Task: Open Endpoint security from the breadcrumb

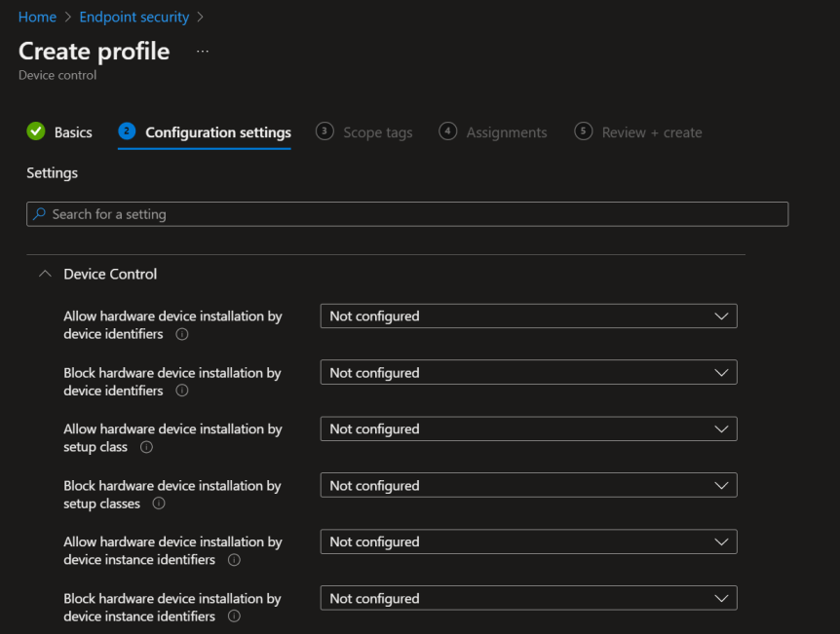Action: point(134,17)
